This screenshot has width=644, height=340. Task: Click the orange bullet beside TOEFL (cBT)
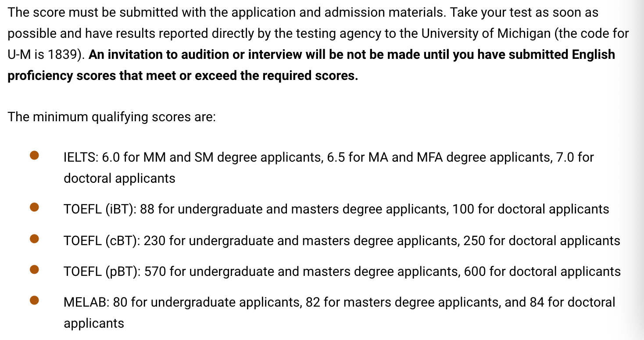click(34, 239)
